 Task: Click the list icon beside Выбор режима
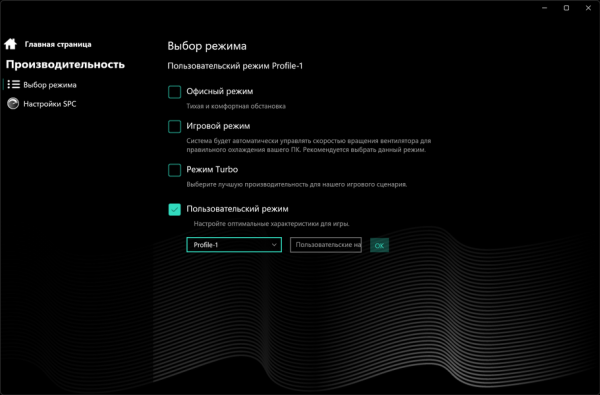tap(14, 85)
